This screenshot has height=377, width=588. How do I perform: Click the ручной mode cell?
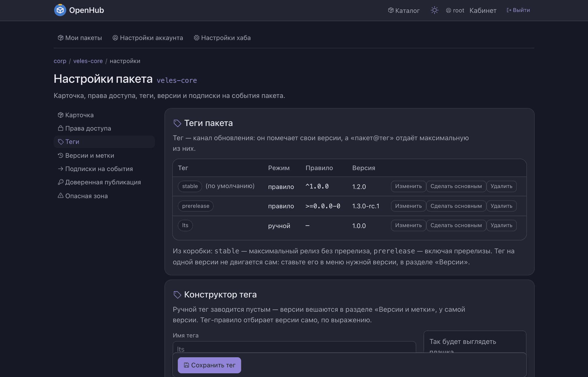tap(279, 226)
